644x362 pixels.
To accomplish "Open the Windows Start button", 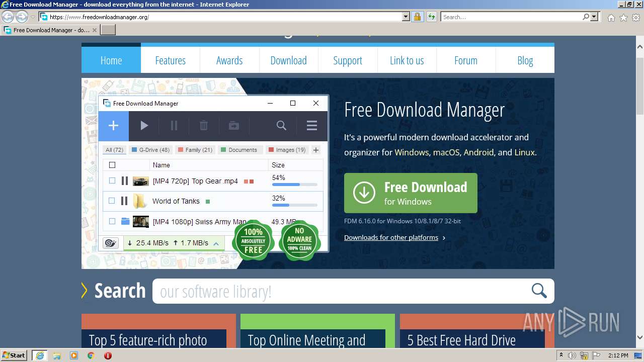I will (x=14, y=355).
